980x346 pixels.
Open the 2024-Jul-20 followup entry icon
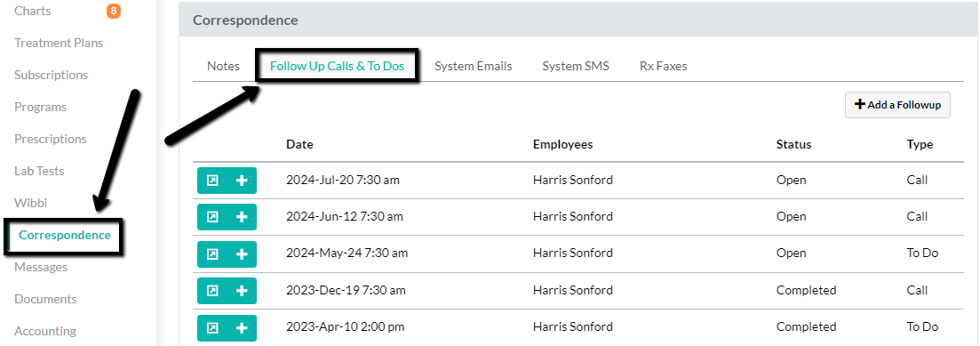point(212,181)
